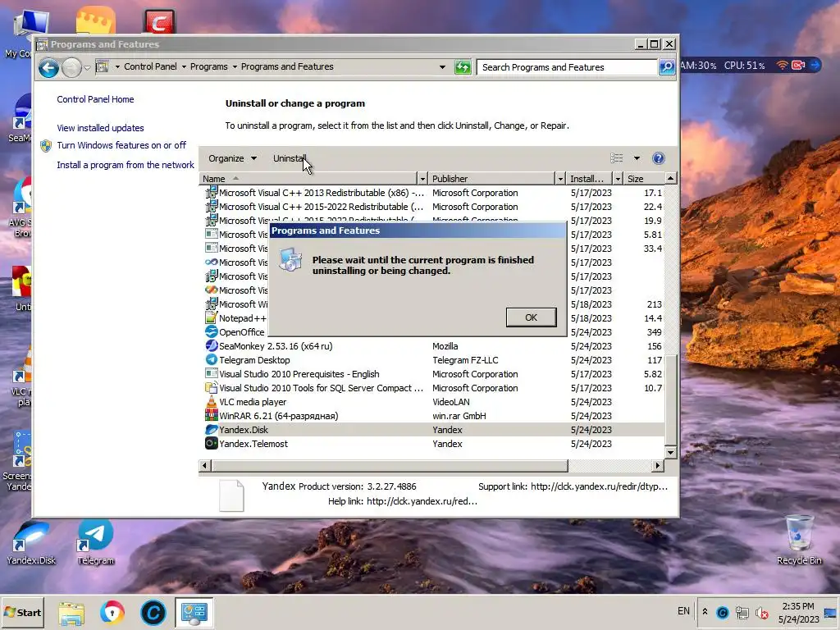Image resolution: width=840 pixels, height=630 pixels.
Task: Sort by the Publisher column header
Action: [491, 178]
